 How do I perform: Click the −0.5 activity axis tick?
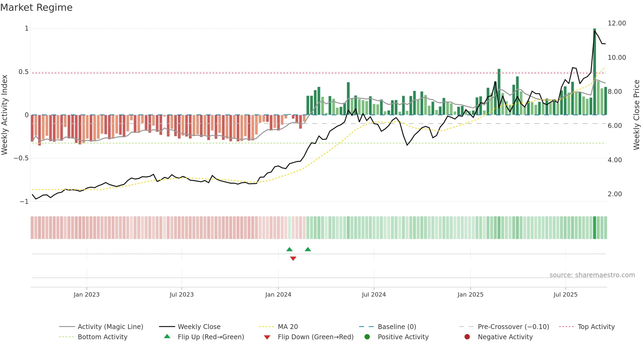tap(21, 158)
